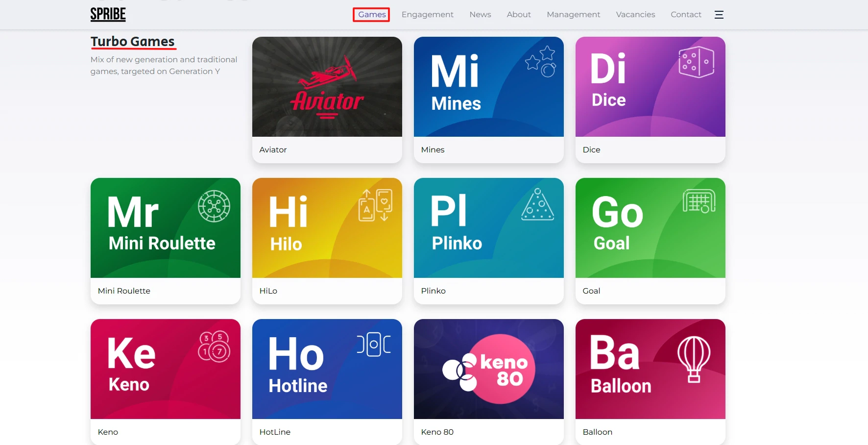Click the cards icon on Hilo card
Viewport: 868px width, 445px height.
[376, 205]
